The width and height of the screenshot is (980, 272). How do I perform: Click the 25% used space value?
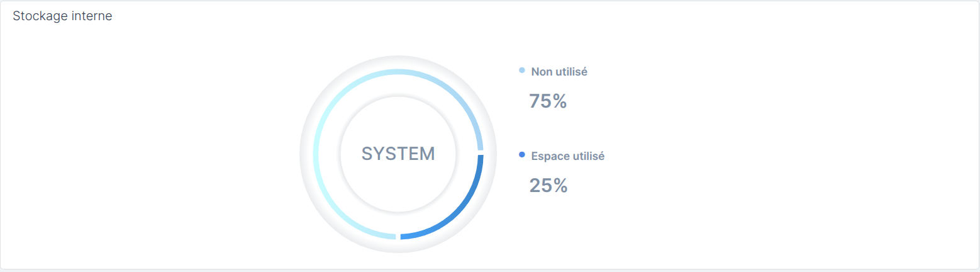click(548, 186)
